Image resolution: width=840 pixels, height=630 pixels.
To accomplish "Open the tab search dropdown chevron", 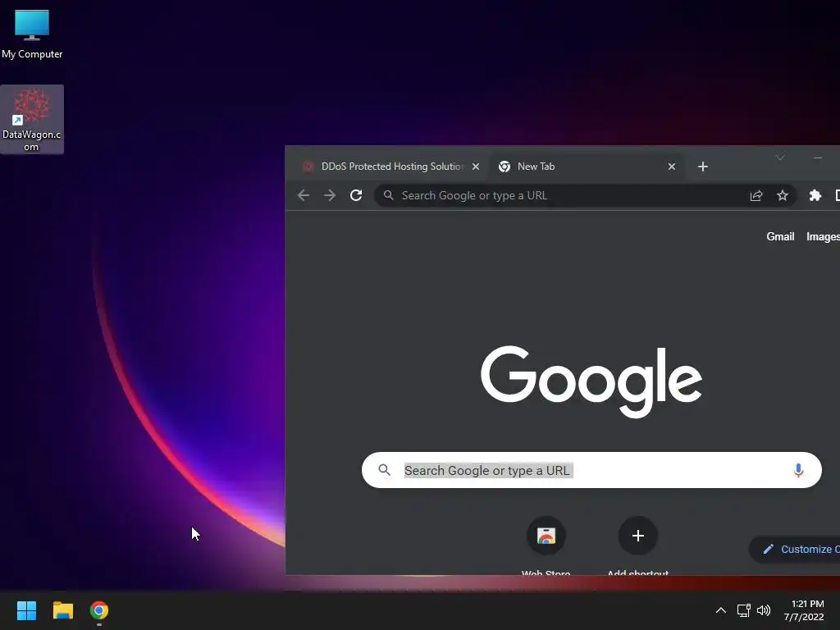I will click(779, 157).
